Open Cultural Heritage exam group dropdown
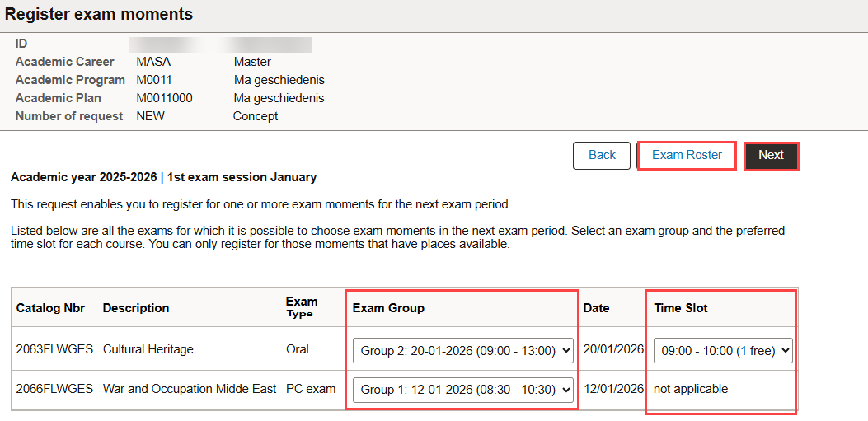The height and width of the screenshot is (421, 868). [x=462, y=350]
